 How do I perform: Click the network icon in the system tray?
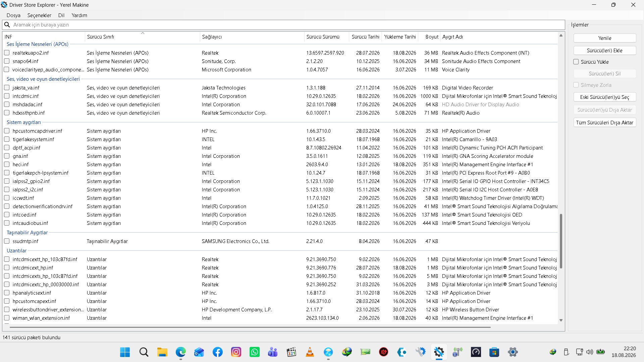(579, 352)
